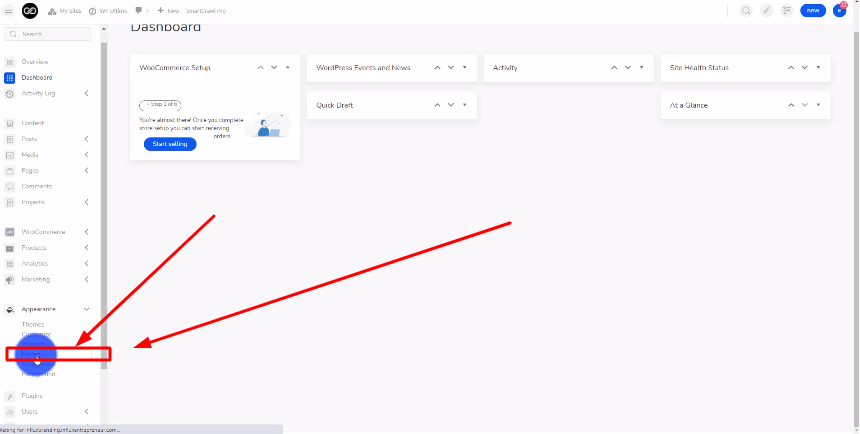Toggle the Activity panel collapse triangle
The image size is (860, 434).
click(x=641, y=68)
